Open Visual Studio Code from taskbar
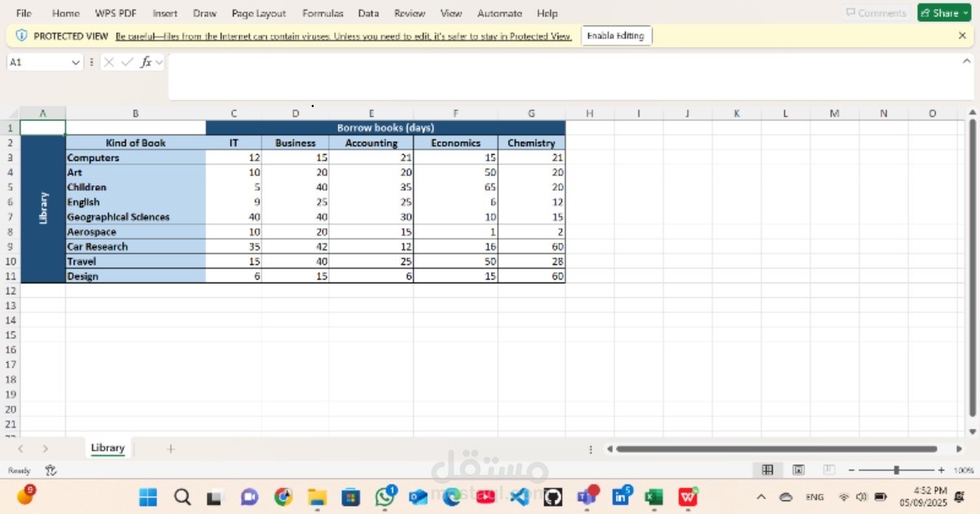This screenshot has height=514, width=980. [x=519, y=496]
